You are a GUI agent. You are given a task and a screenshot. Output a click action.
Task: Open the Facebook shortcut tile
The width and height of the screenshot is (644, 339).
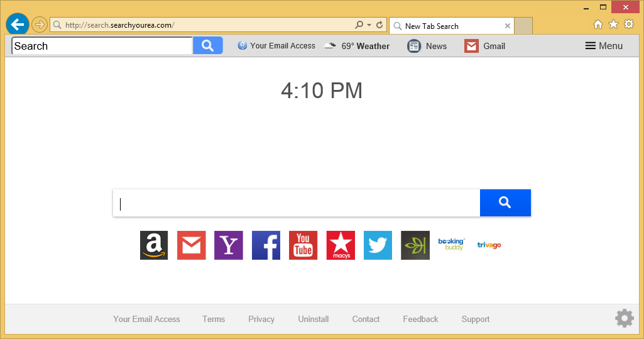(266, 245)
